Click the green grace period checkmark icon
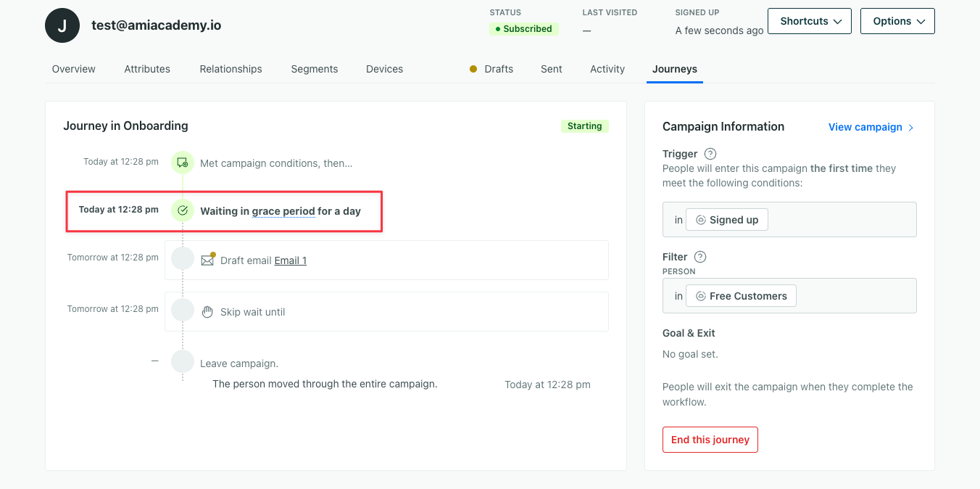The width and height of the screenshot is (980, 489). point(182,210)
